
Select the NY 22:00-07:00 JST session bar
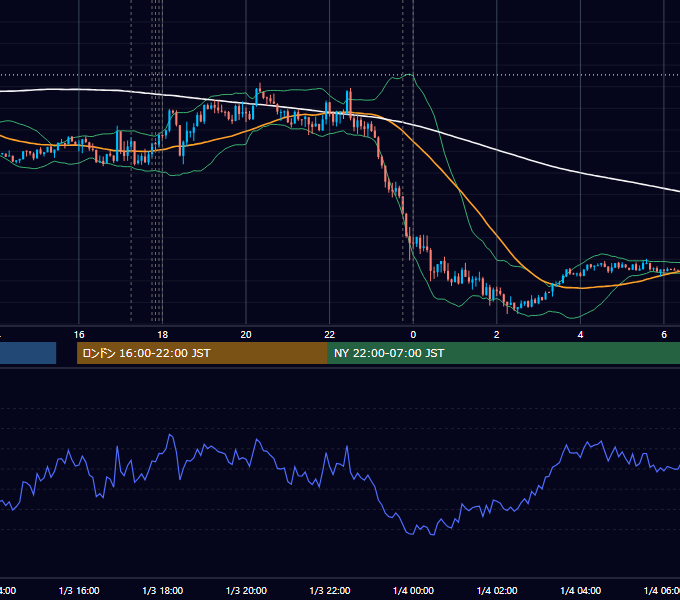(503, 353)
